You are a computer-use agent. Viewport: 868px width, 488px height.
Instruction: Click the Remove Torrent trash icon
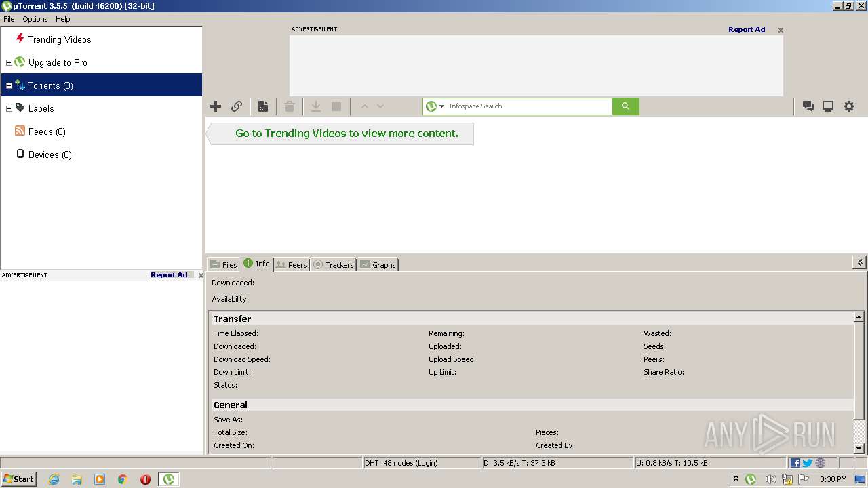click(x=290, y=106)
